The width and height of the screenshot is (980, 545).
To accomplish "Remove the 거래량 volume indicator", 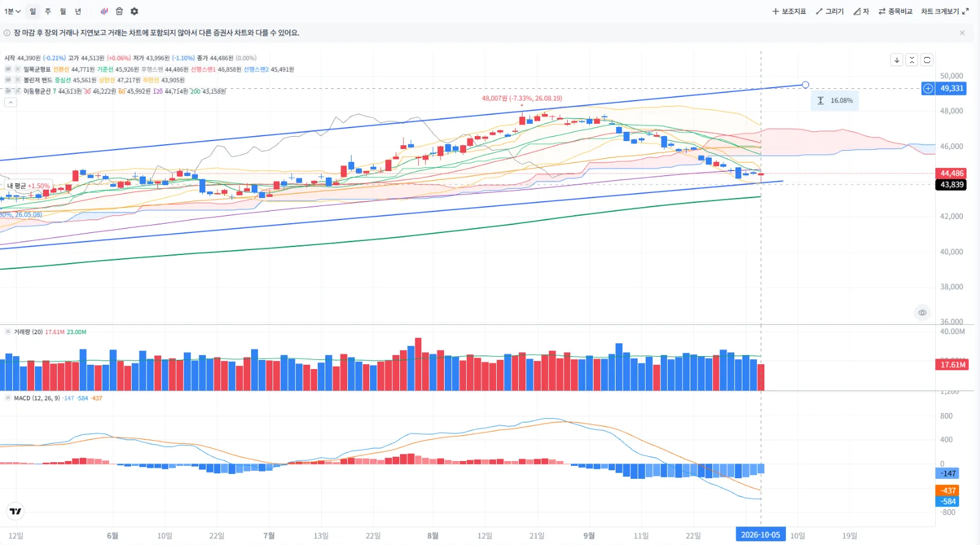I will tap(8, 332).
